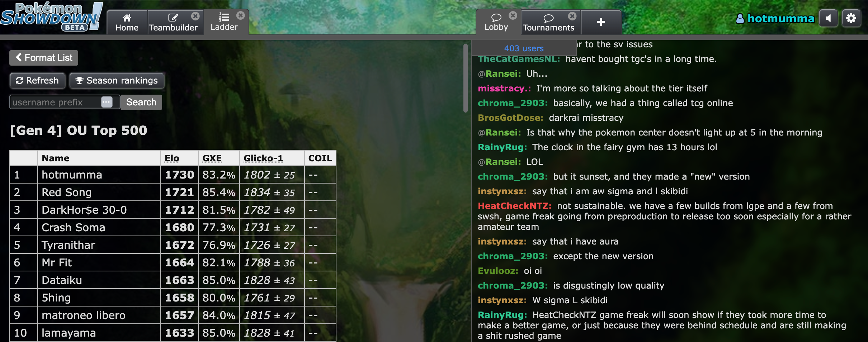Open Season rankings
868x342 pixels.
click(117, 81)
